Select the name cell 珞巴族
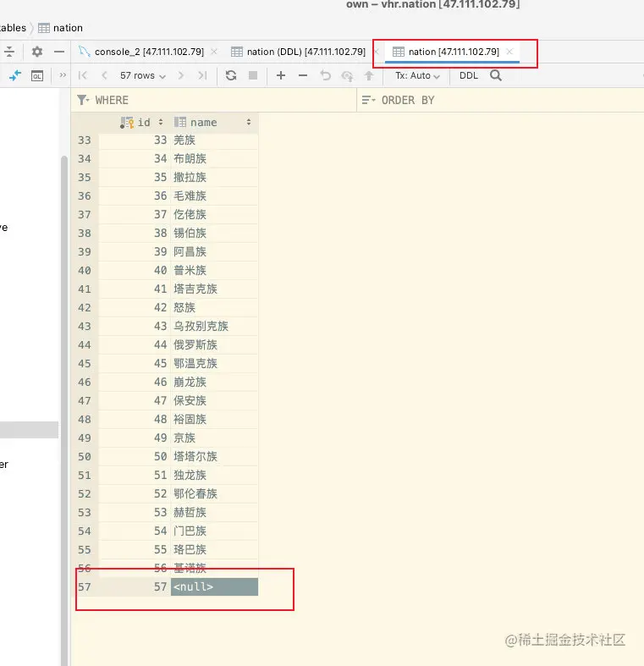Image resolution: width=644 pixels, height=666 pixels. (x=214, y=549)
